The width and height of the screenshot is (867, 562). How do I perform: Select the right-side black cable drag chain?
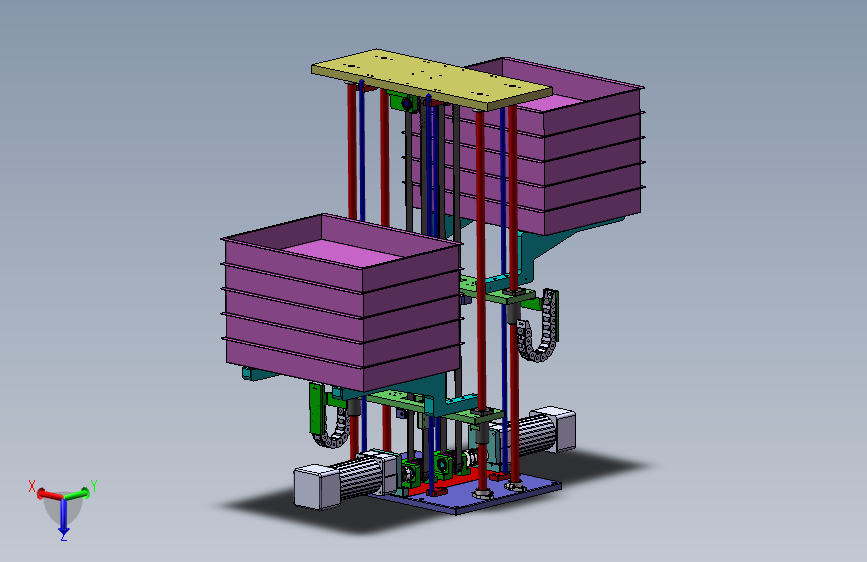coord(537,326)
